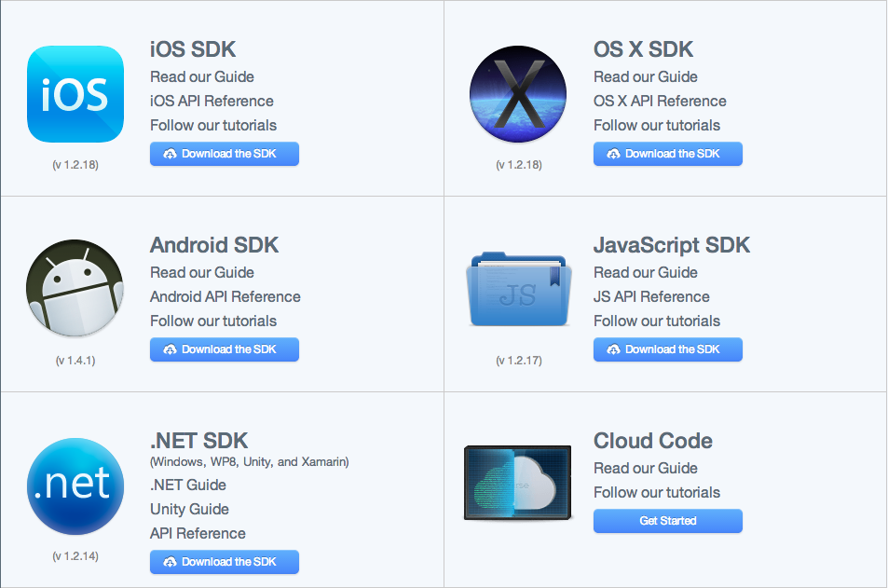888x588 pixels.
Task: Open Follow our tutorials under JavaScript SDK
Action: (x=657, y=321)
